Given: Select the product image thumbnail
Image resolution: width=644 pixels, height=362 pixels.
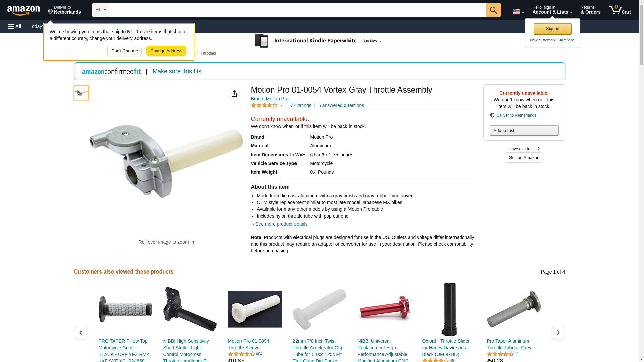Looking at the screenshot, I should pyautogui.click(x=81, y=93).
